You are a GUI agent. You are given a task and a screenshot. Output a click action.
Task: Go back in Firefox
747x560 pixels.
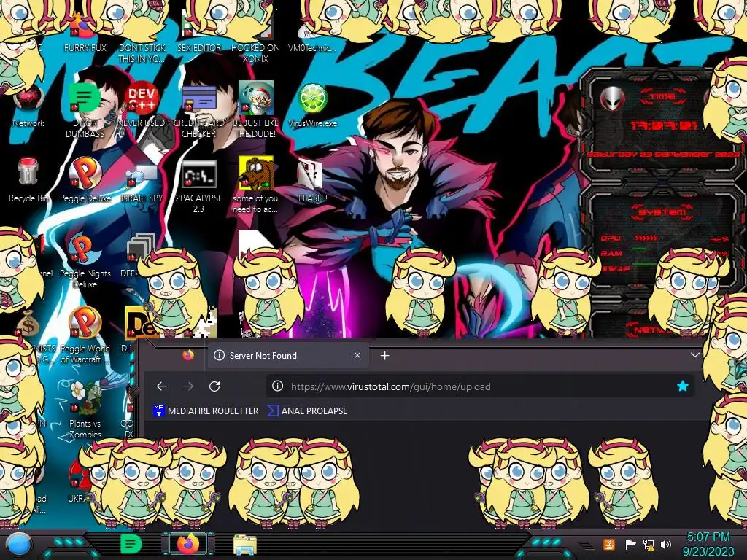(162, 386)
